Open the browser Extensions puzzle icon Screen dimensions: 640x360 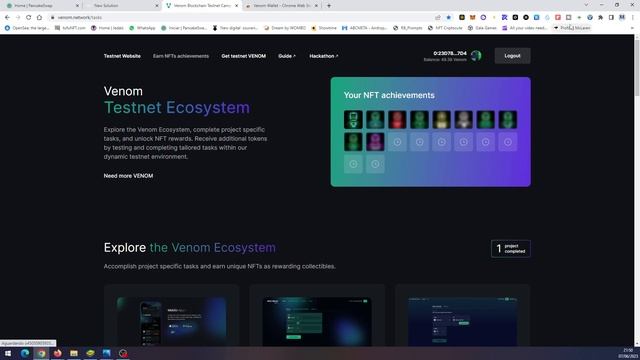tap(600, 18)
